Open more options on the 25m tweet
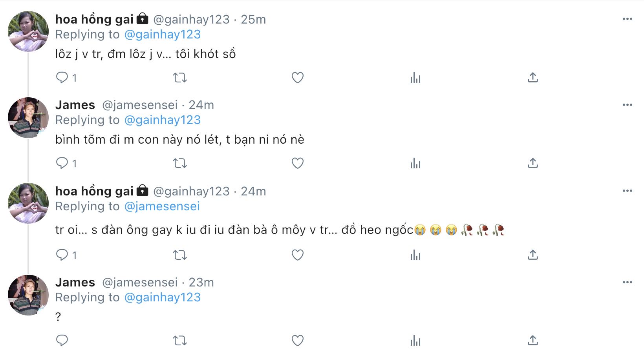Screen dimensions: 644x352 coord(627,19)
